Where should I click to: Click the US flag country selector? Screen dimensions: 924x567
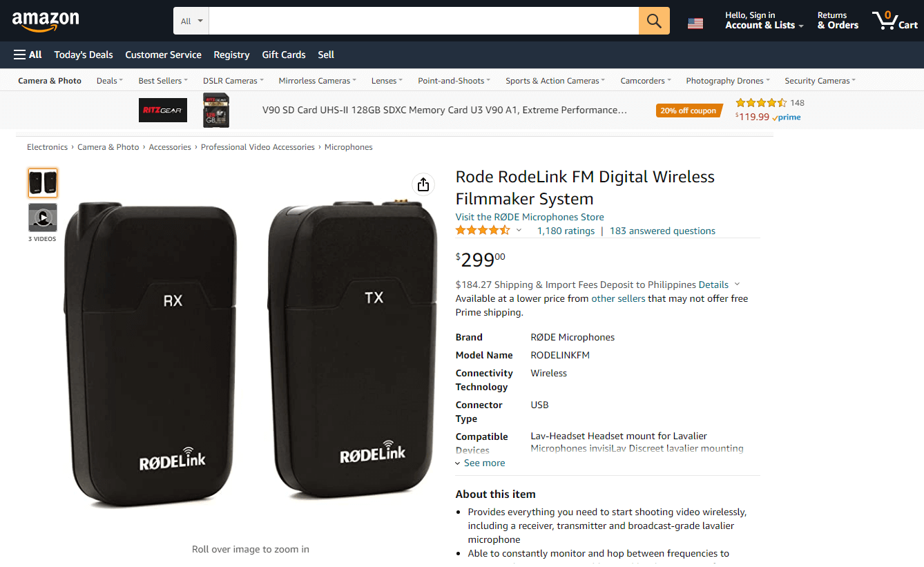695,23
